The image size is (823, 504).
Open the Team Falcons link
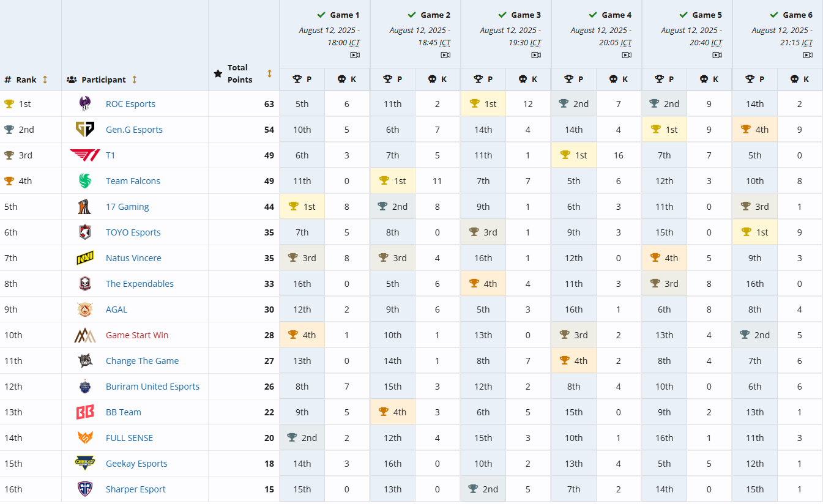133,181
